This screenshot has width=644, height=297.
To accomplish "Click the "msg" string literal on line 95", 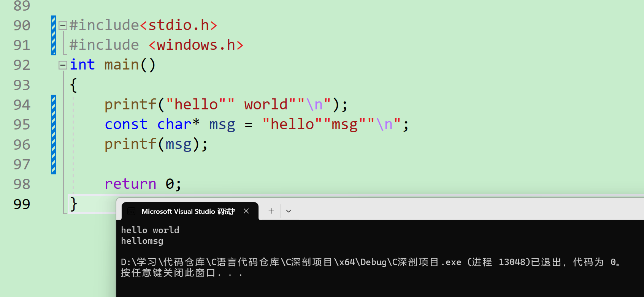I will coord(345,124).
